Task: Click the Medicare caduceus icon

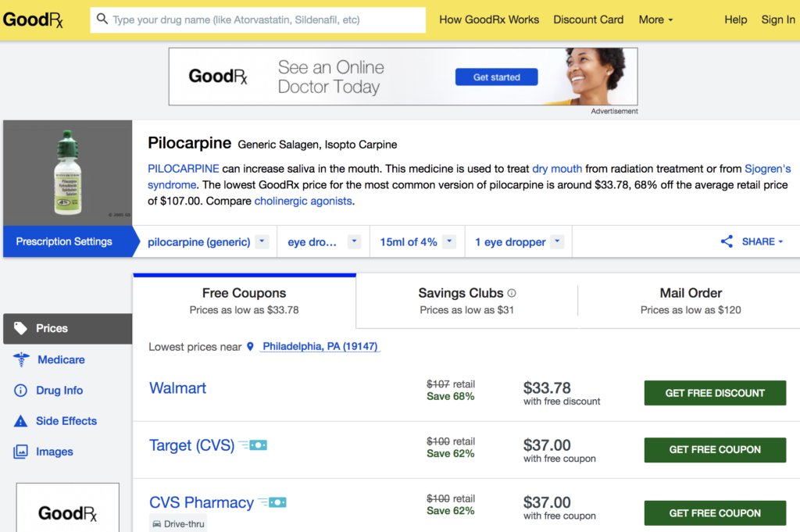Action: (21, 359)
